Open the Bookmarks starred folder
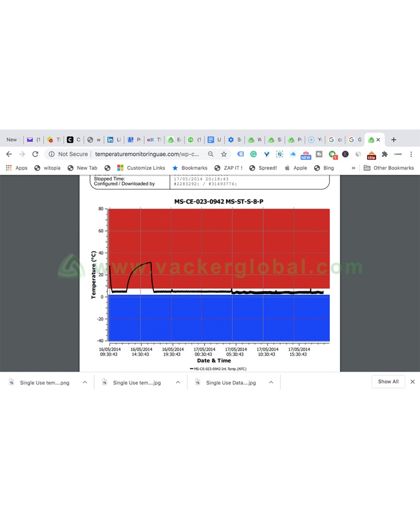This screenshot has width=420, height=521. (x=190, y=168)
